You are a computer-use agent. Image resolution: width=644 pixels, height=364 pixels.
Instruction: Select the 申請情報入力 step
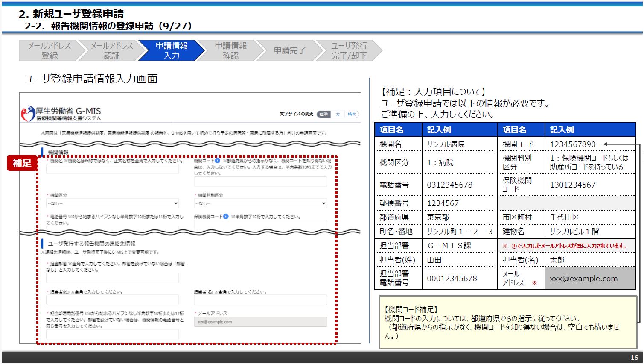pos(171,50)
